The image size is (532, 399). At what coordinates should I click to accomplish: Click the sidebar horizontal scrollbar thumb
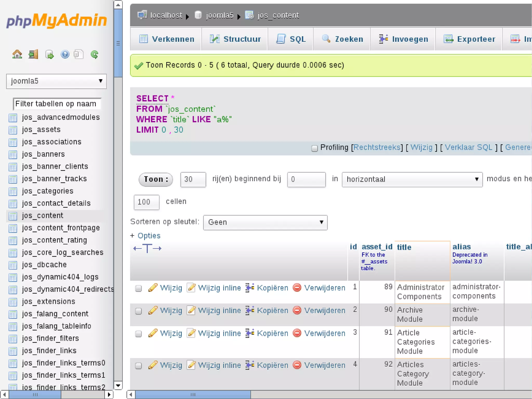(x=35, y=395)
